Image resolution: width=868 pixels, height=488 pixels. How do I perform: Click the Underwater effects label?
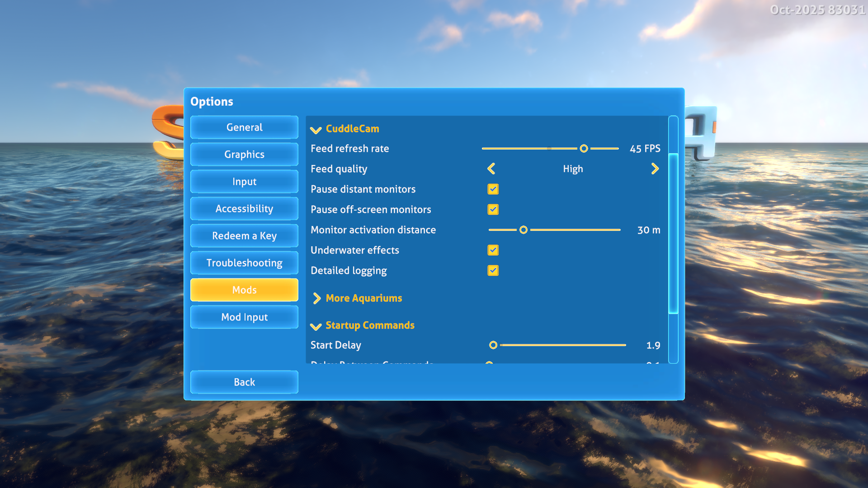tap(354, 250)
